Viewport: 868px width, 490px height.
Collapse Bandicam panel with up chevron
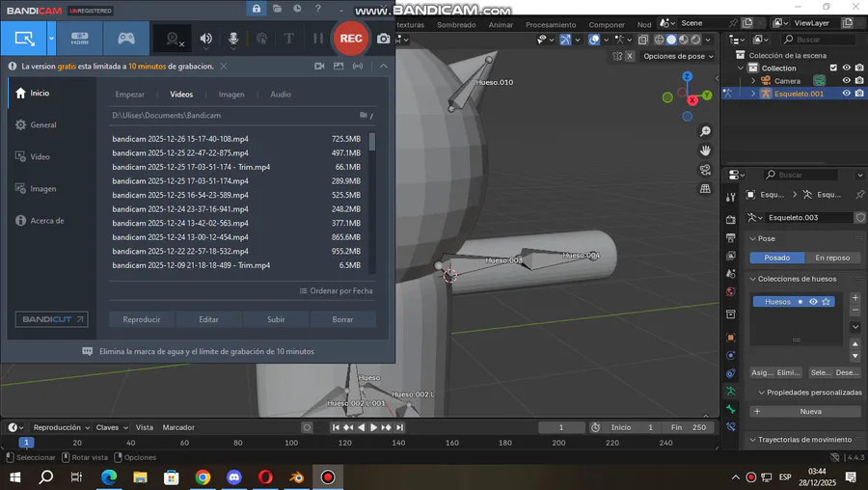coord(383,66)
